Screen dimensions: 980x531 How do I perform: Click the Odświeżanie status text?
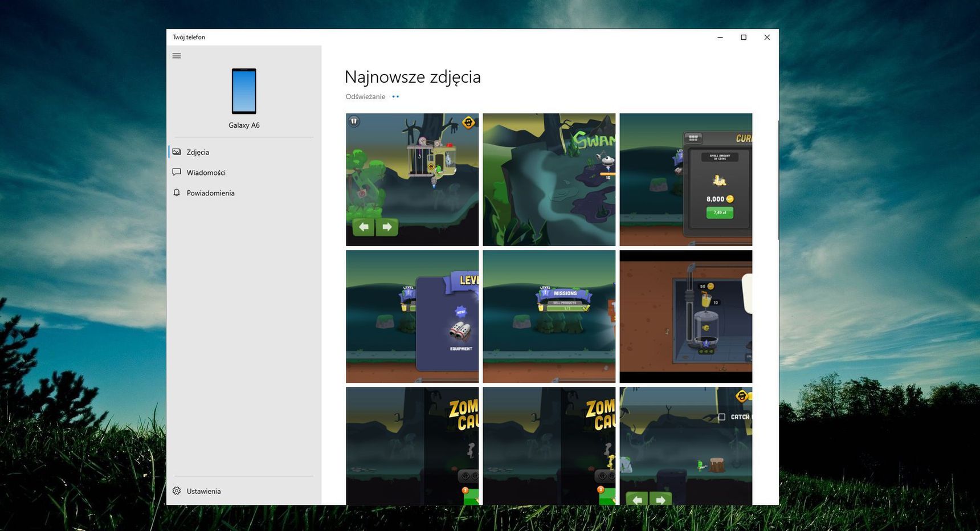[365, 97]
